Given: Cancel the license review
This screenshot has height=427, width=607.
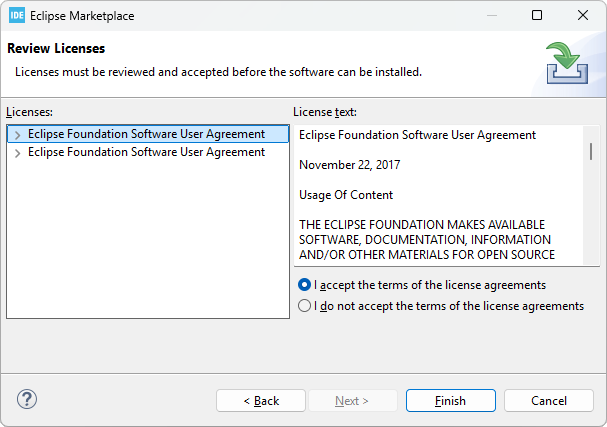Looking at the screenshot, I should pos(548,401).
